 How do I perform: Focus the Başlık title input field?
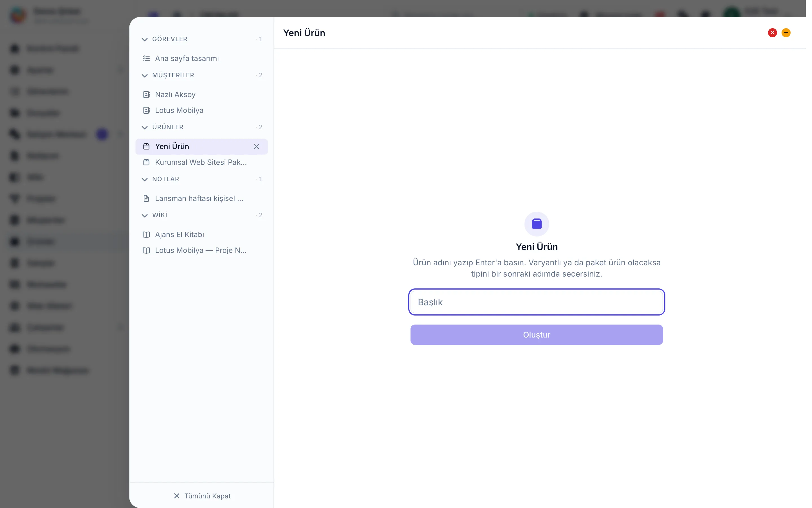tap(537, 302)
